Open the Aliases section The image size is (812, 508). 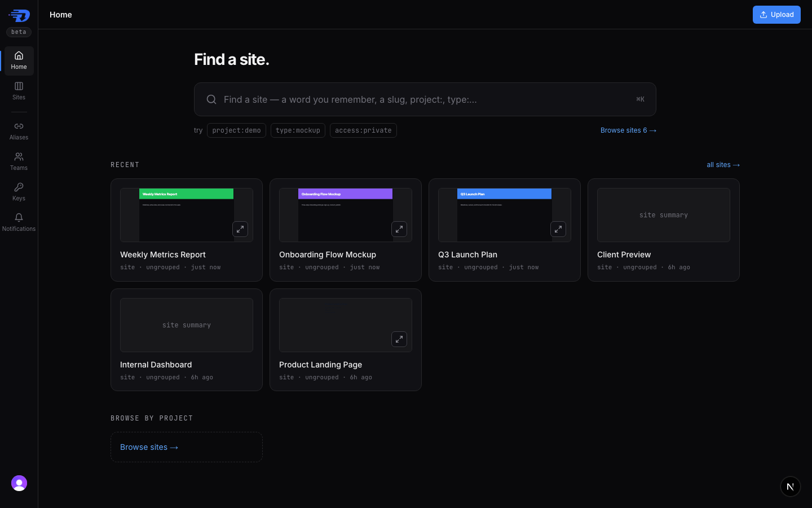(19, 131)
